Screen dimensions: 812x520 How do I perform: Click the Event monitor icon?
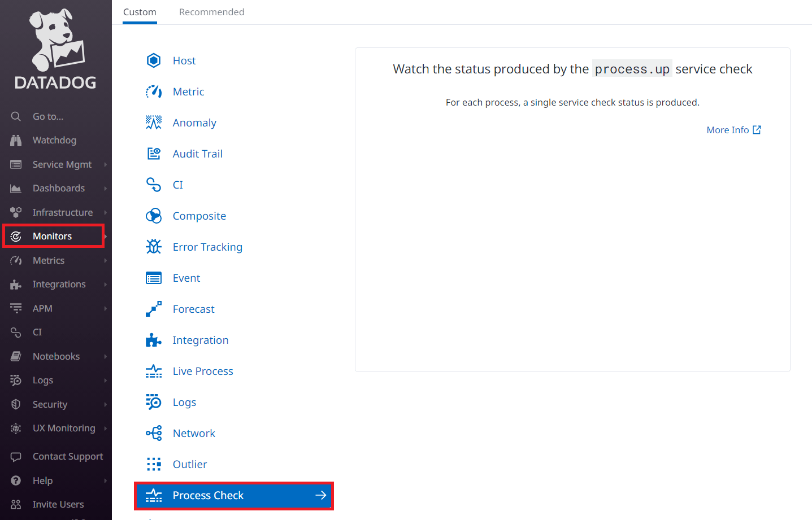(x=154, y=278)
